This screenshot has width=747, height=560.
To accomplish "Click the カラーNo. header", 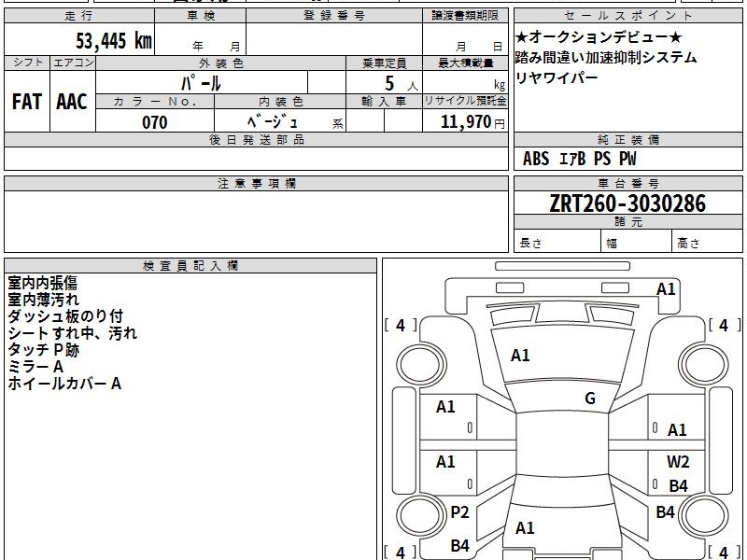I will (x=155, y=102).
